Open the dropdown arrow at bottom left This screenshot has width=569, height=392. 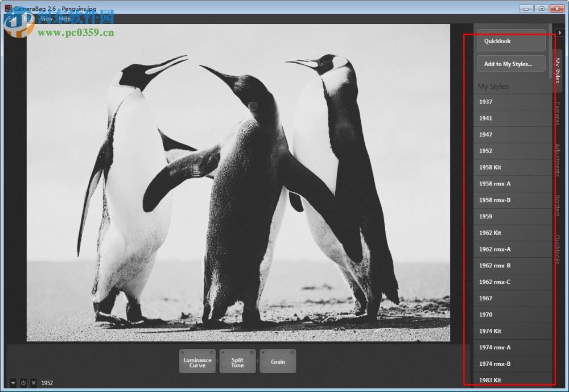tap(13, 382)
